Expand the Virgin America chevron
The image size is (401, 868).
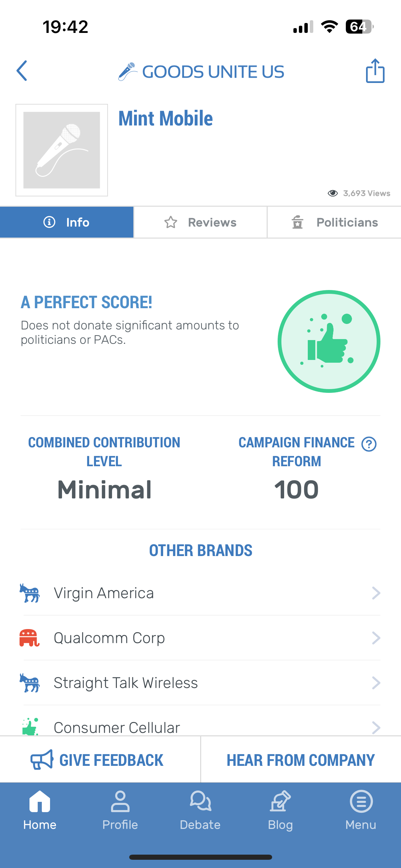pyautogui.click(x=376, y=593)
